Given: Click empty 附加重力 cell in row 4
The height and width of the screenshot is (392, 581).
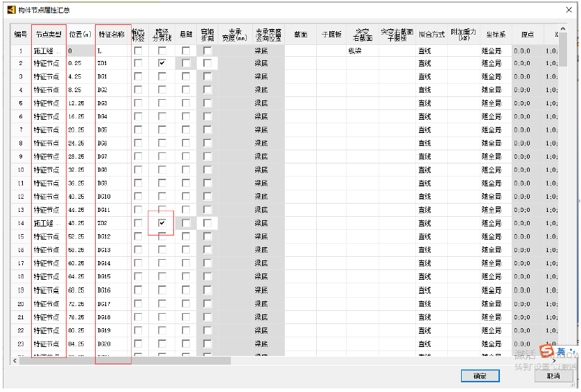Looking at the screenshot, I should coord(464,90).
